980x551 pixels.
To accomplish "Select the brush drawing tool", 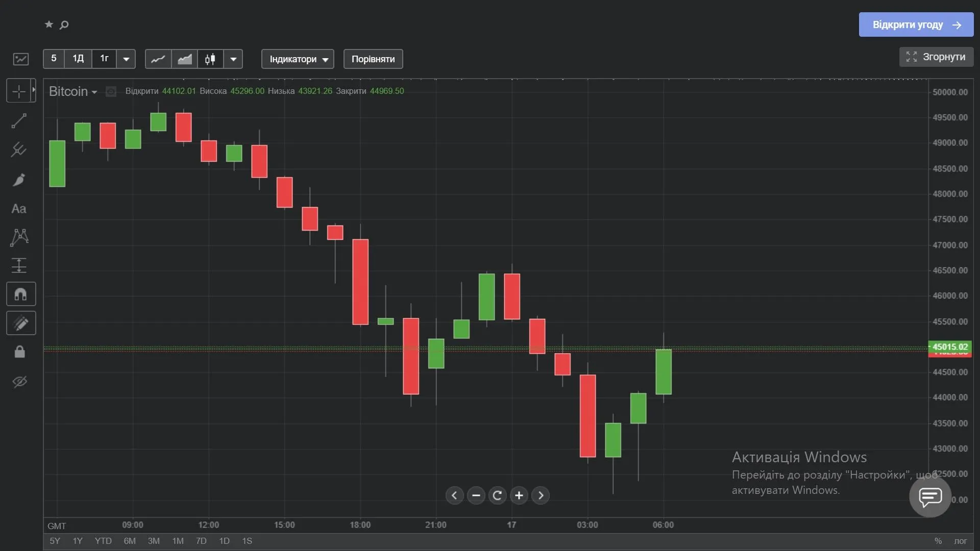I will point(19,180).
